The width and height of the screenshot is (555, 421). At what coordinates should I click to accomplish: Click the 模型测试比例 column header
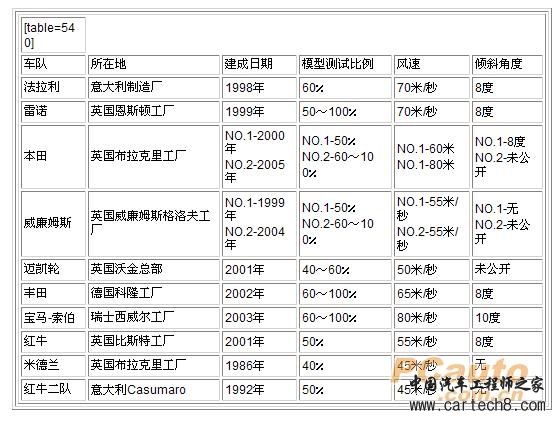click(x=345, y=64)
